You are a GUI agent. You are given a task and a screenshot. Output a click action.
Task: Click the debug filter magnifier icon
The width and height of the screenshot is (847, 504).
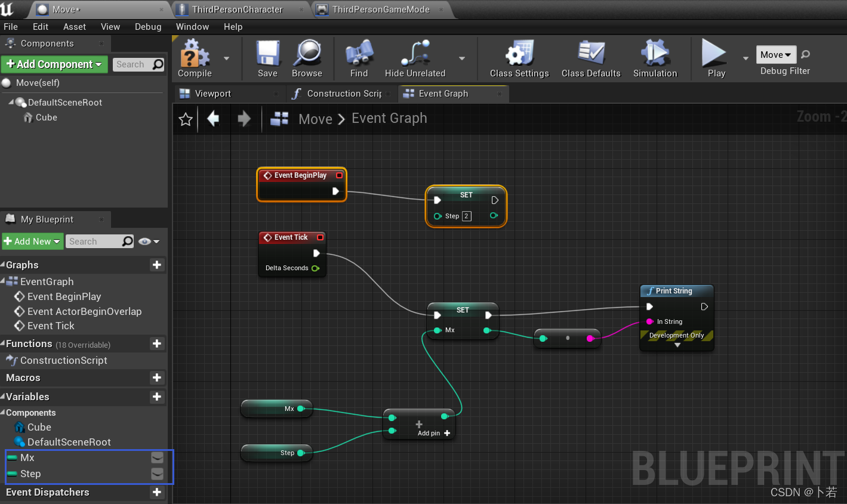click(805, 55)
